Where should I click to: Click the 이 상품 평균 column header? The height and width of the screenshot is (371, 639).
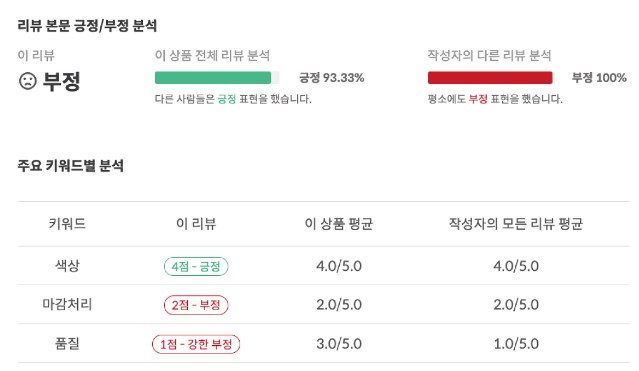pos(339,223)
